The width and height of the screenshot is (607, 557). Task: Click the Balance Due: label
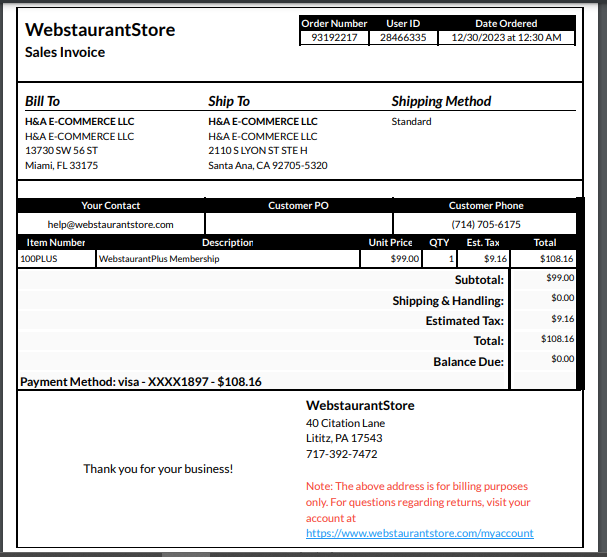tap(468, 362)
